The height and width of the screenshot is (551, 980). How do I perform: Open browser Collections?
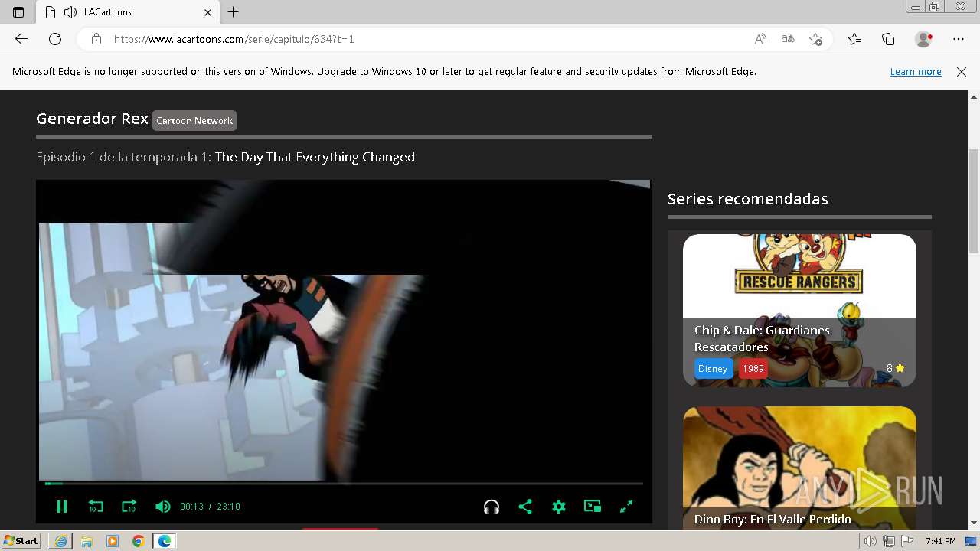pos(888,39)
